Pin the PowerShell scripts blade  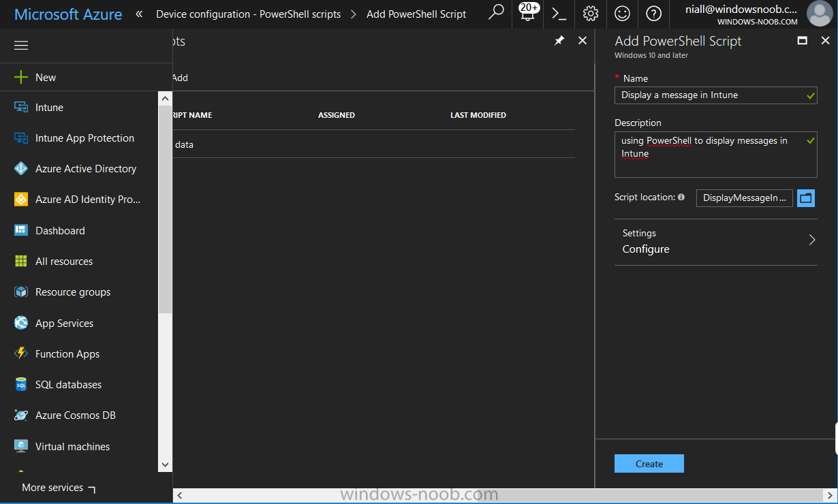tap(559, 41)
